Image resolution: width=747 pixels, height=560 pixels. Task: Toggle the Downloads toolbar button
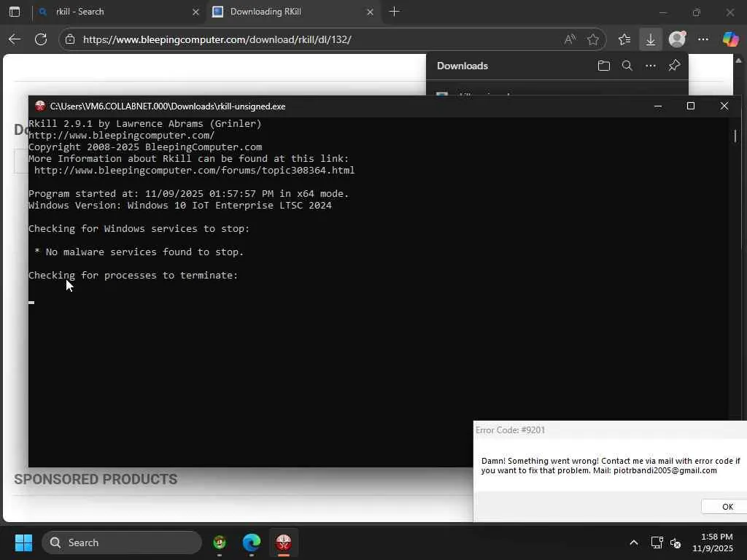(650, 39)
